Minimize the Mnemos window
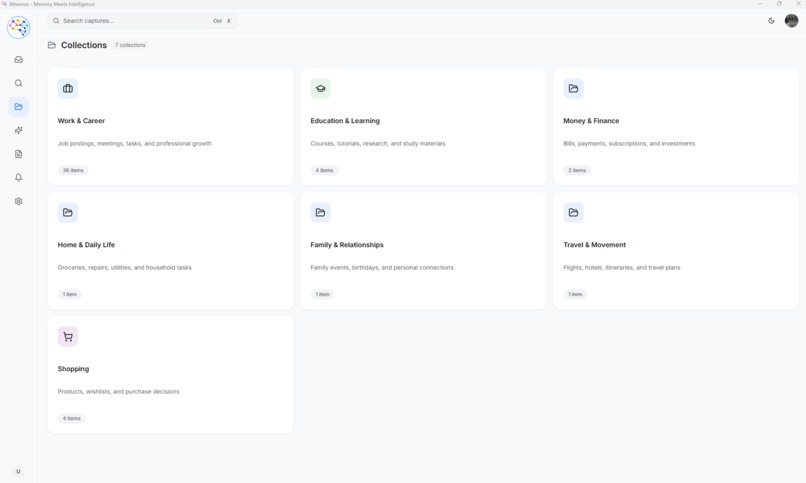The image size is (806, 483). coord(760,4)
